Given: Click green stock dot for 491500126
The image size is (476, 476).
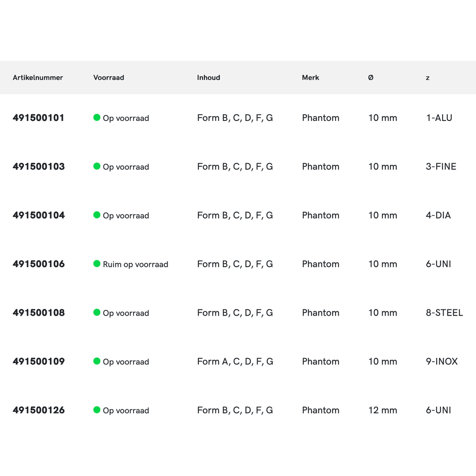Looking at the screenshot, I should [x=97, y=410].
